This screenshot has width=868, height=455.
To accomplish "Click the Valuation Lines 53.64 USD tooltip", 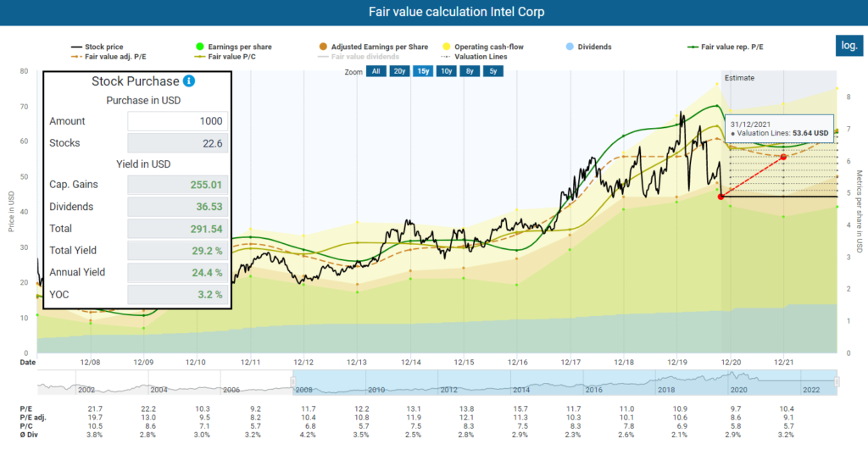I will pos(780,129).
